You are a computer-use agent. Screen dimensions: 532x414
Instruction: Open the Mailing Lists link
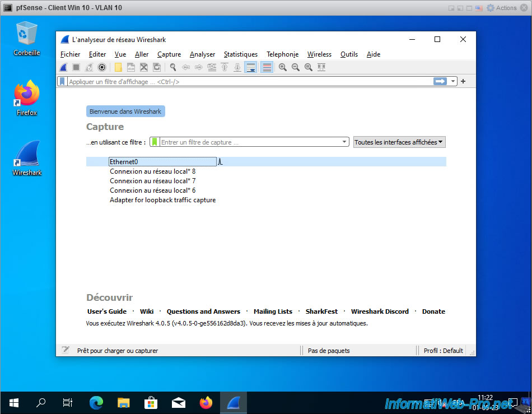pyautogui.click(x=273, y=311)
